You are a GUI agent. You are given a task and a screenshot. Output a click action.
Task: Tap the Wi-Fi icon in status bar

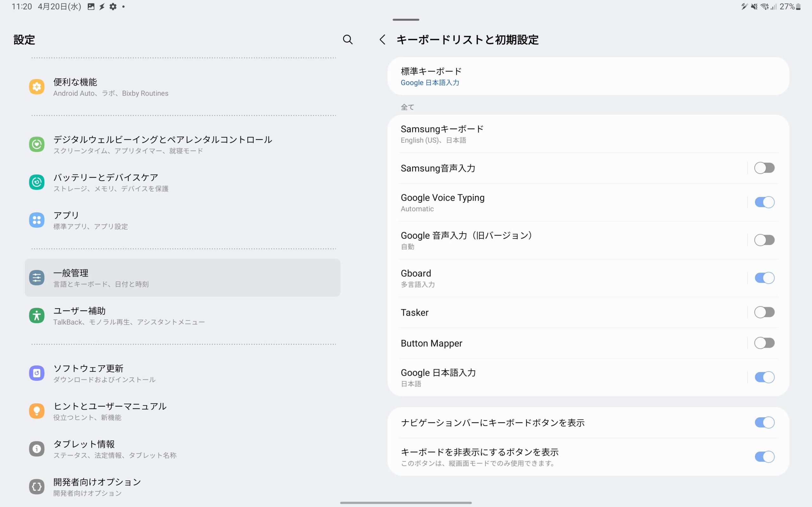coord(764,6)
